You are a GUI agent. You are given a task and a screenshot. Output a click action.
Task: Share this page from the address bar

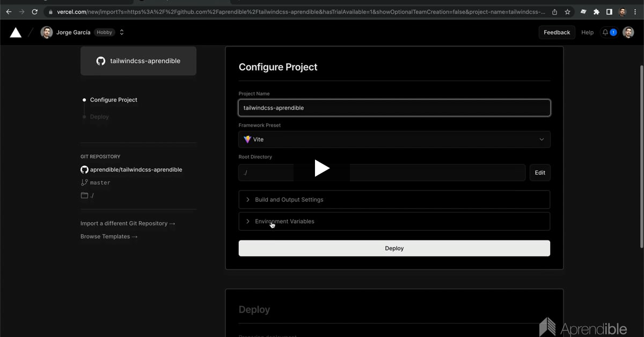(554, 12)
